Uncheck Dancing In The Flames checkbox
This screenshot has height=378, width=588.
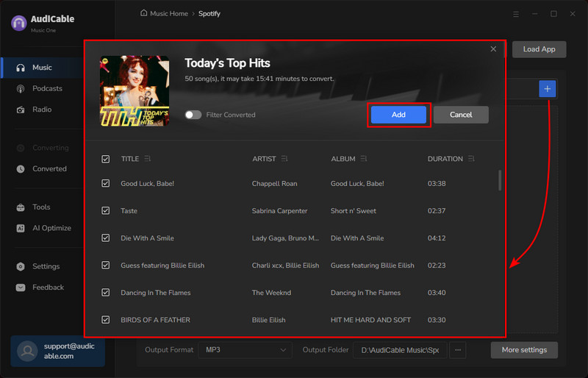point(106,293)
